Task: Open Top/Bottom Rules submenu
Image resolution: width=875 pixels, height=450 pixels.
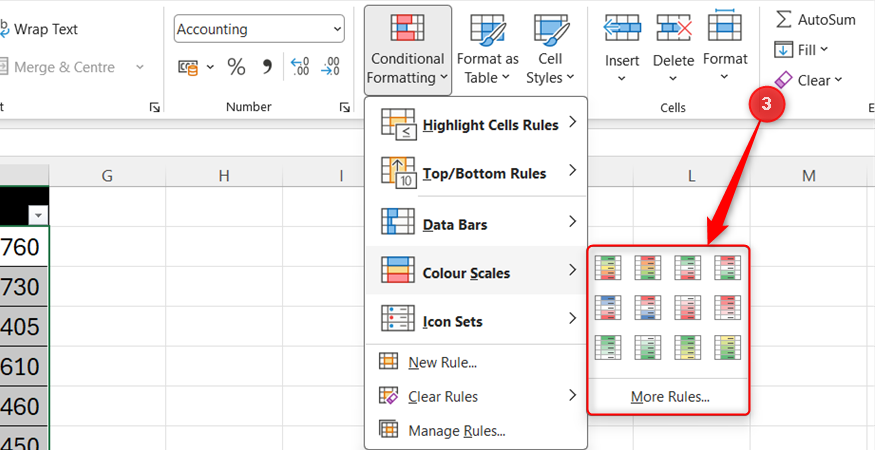Action: point(476,172)
